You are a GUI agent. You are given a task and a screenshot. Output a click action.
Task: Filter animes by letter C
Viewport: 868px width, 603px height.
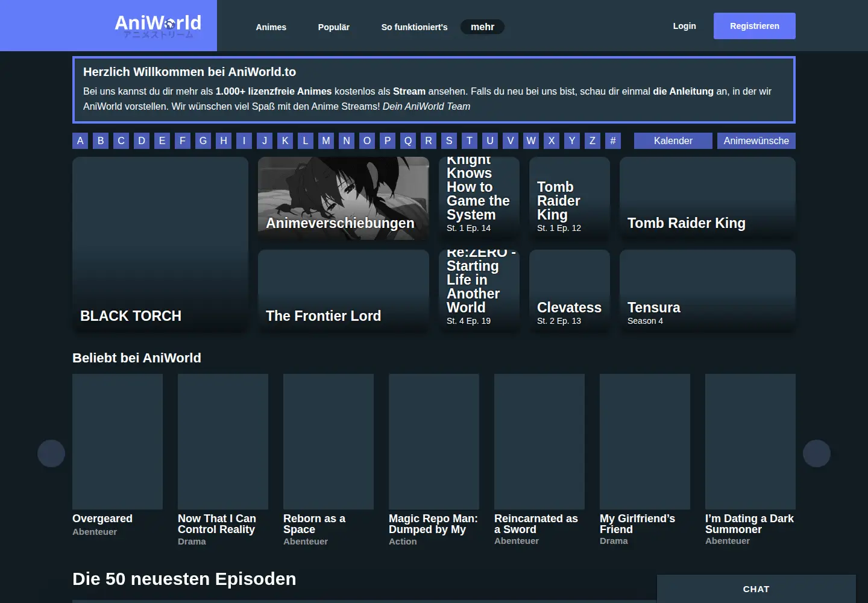coord(121,140)
